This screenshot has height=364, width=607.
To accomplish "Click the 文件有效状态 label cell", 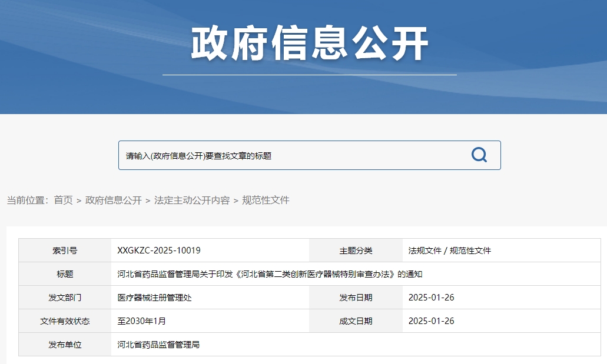I will coord(64,321).
